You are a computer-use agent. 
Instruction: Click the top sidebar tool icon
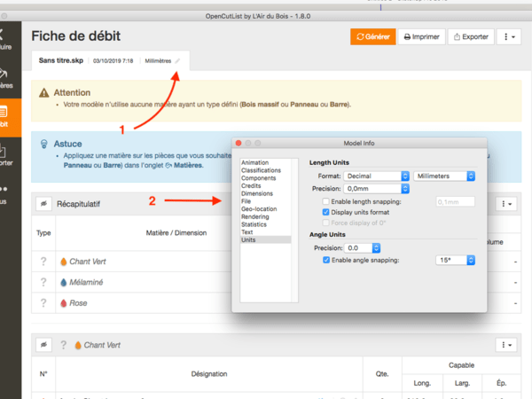coord(11,41)
